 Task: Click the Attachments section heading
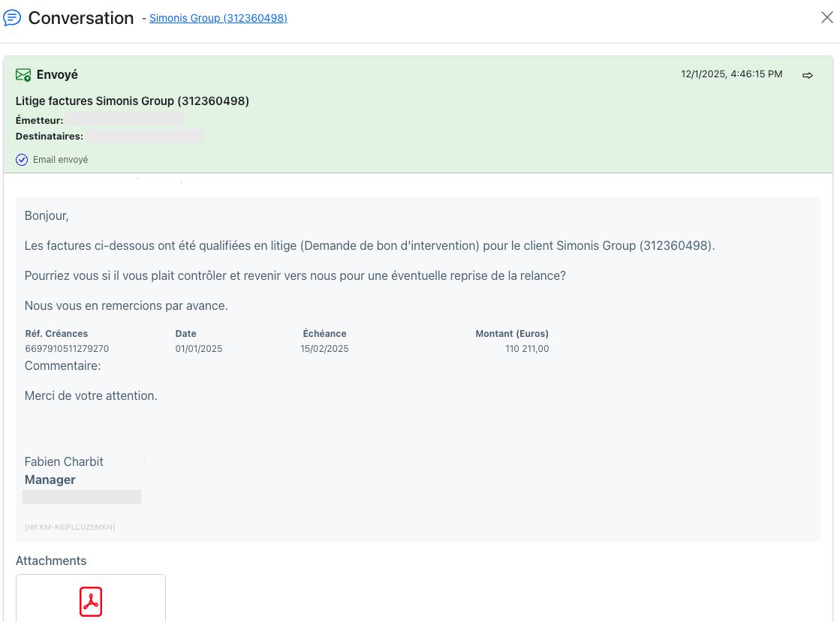51,560
